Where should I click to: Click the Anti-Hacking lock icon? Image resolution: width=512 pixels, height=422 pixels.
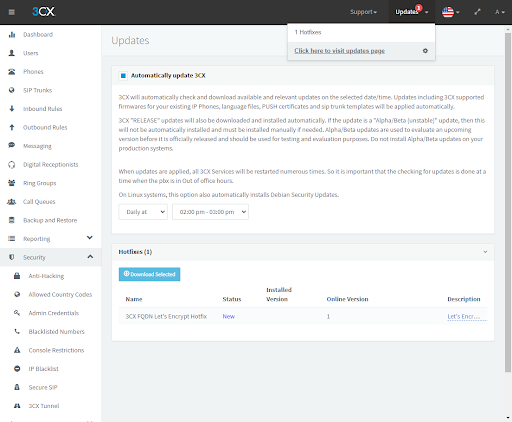click(x=17, y=276)
